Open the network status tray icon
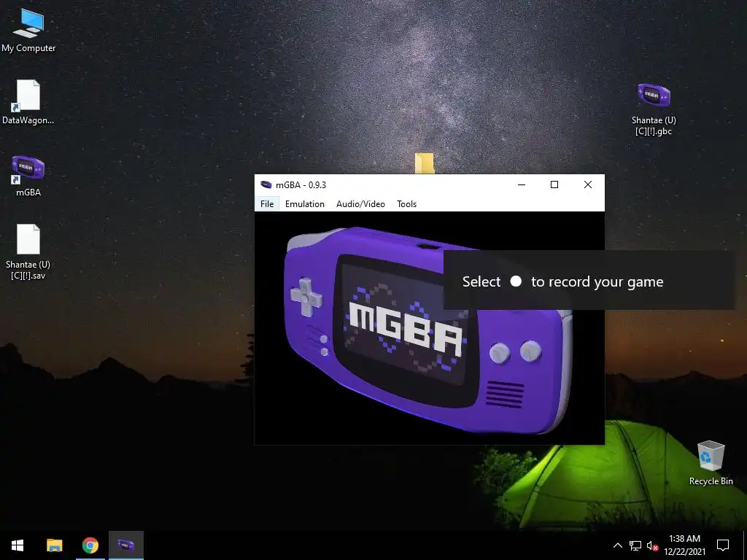 pyautogui.click(x=635, y=545)
